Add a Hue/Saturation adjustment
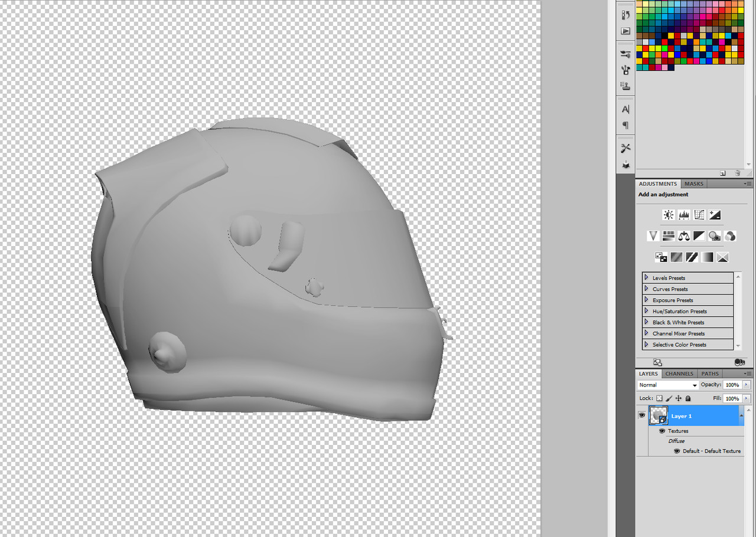The width and height of the screenshot is (756, 537). [x=669, y=236]
